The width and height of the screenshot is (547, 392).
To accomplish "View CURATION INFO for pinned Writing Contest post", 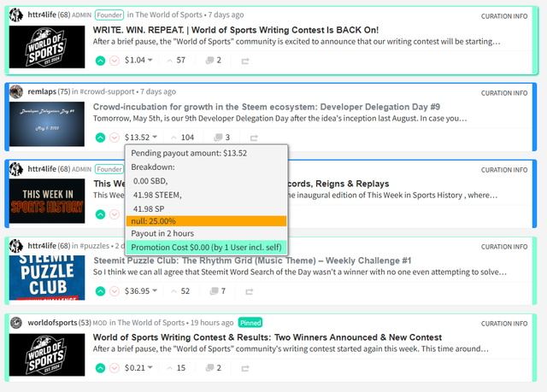I will pos(504,324).
